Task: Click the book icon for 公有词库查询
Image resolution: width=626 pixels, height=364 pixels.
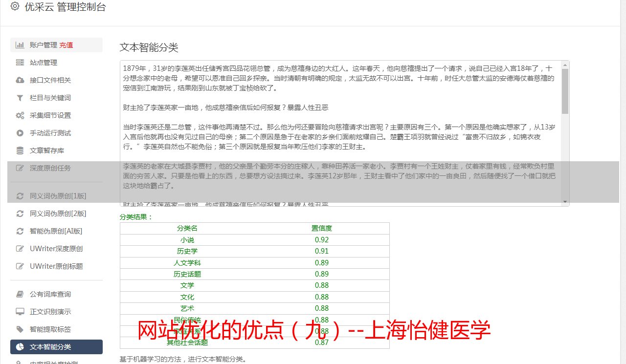Action: [20, 294]
